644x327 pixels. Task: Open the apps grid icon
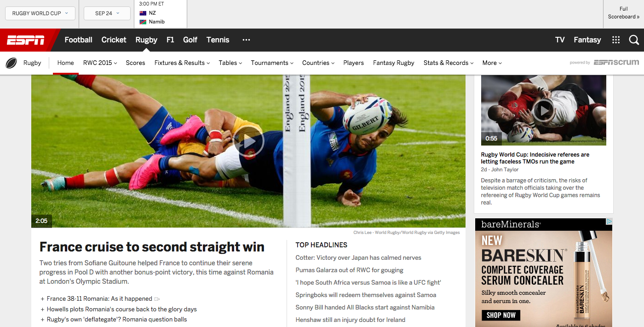616,40
